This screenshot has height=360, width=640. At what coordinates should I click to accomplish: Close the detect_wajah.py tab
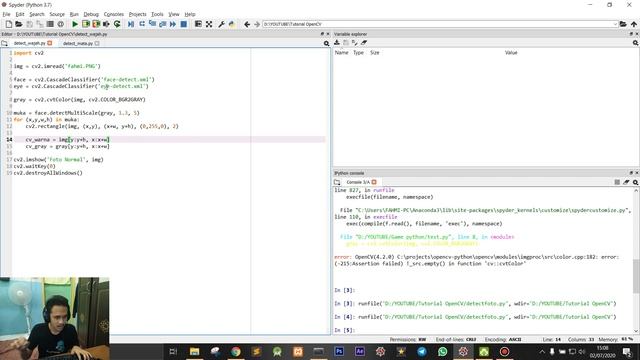[50, 43]
